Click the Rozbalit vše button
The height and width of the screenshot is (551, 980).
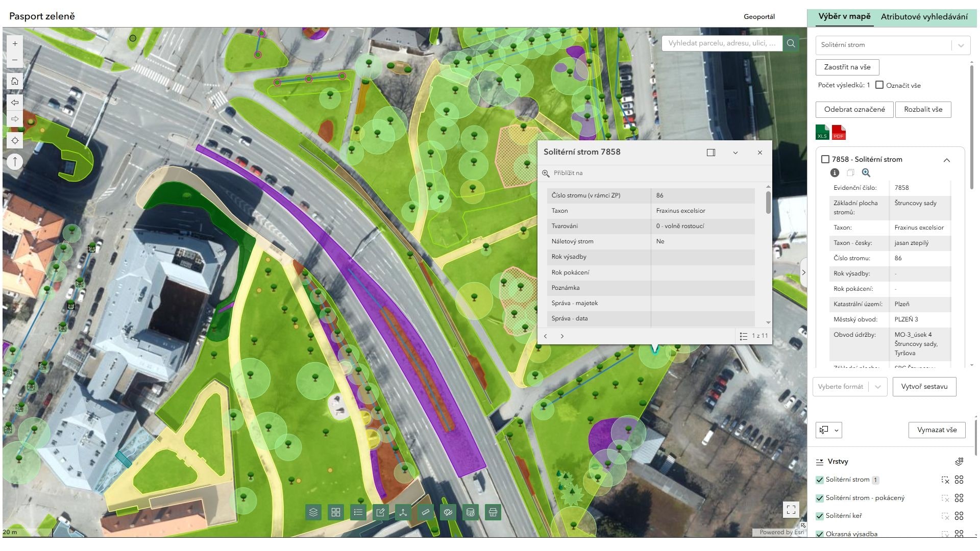point(923,110)
